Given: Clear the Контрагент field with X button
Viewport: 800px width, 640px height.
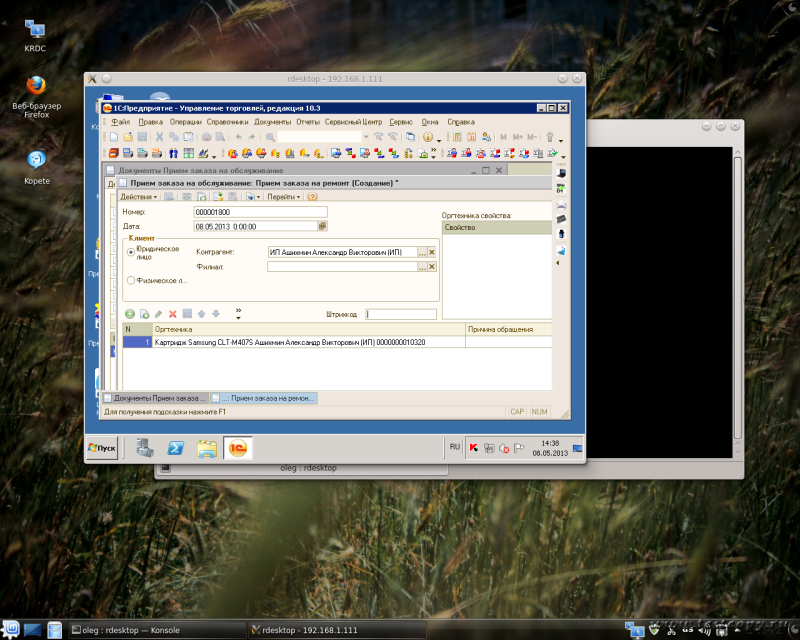Looking at the screenshot, I should click(432, 252).
